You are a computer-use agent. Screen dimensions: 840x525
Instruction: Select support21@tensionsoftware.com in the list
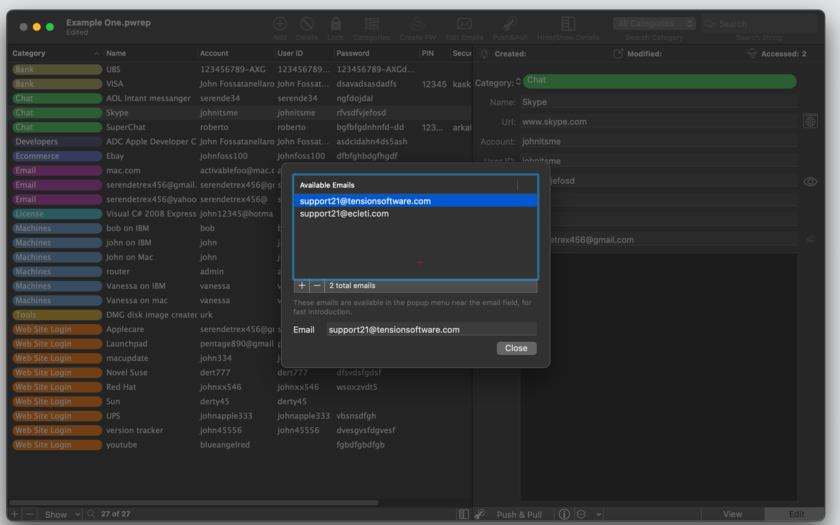pyautogui.click(x=415, y=201)
